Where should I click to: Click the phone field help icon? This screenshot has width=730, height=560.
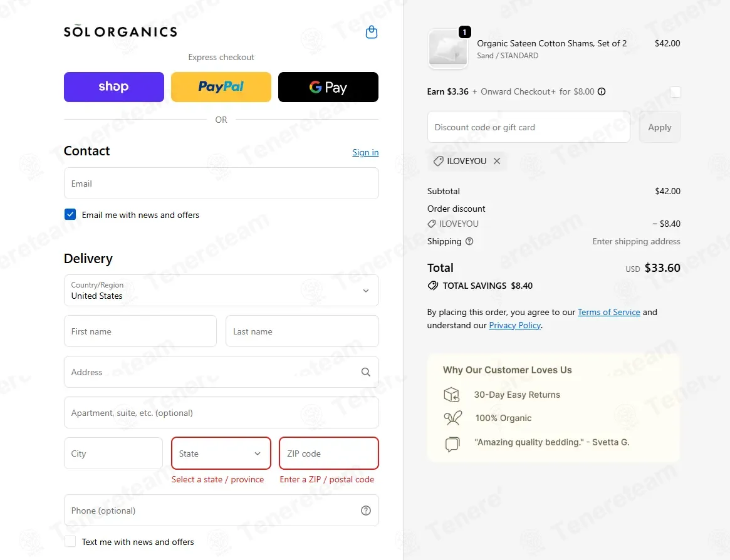366,511
